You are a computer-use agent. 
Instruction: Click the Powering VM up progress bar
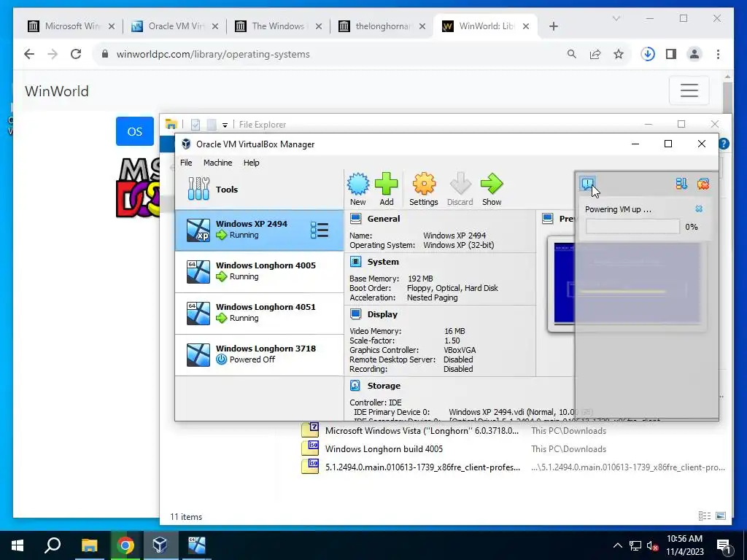632,227
